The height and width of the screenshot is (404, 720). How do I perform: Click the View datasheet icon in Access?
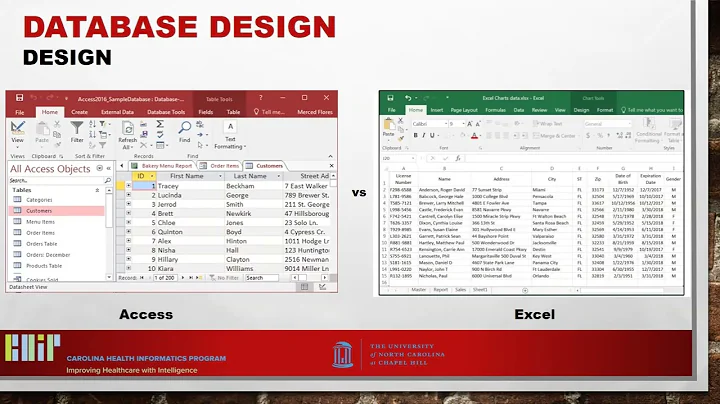[17, 127]
